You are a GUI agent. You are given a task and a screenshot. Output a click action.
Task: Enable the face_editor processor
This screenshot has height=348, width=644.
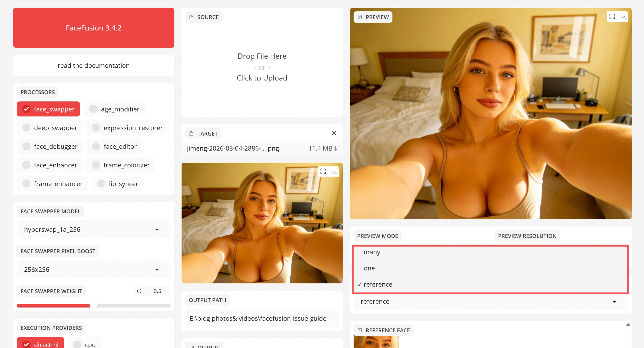tap(114, 146)
